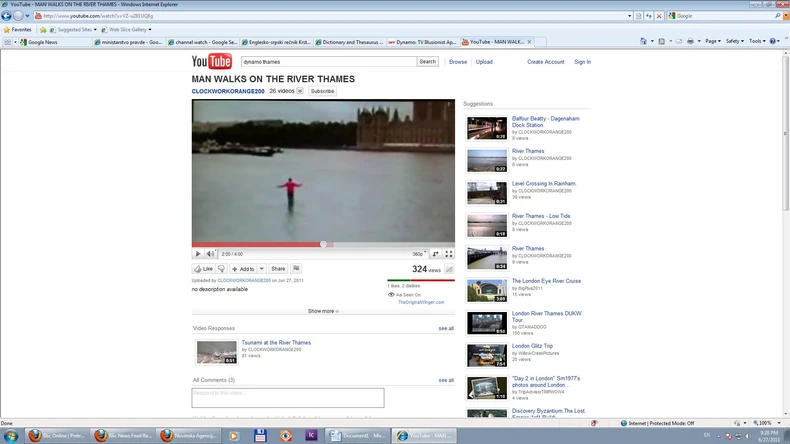Click the comment response text box

[x=288, y=398]
